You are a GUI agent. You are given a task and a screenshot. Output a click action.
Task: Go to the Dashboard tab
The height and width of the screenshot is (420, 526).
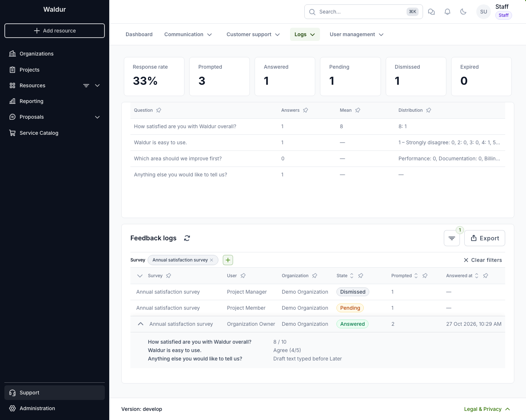(139, 34)
